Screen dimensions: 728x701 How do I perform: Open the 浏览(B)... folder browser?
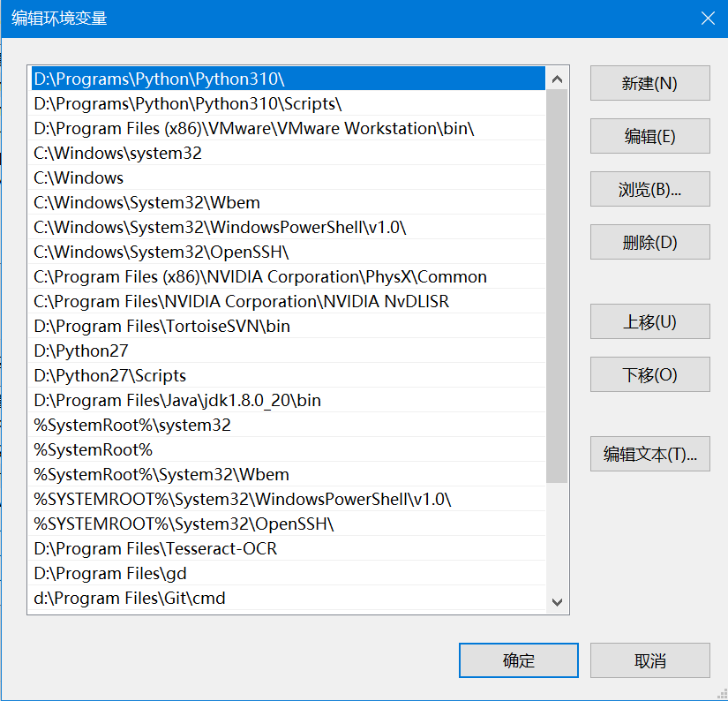pyautogui.click(x=649, y=189)
